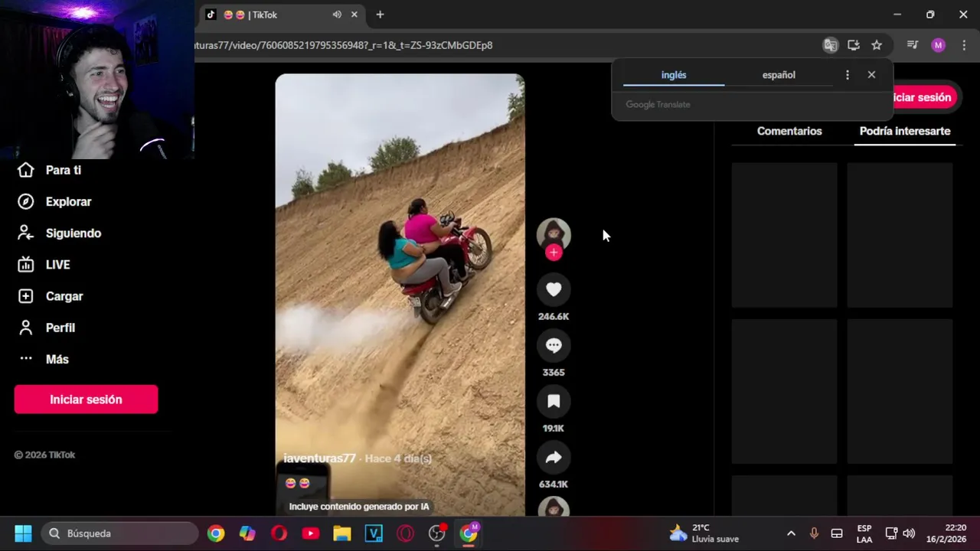Select inglés in Google Translate popup
The height and width of the screenshot is (551, 980).
coord(674,75)
